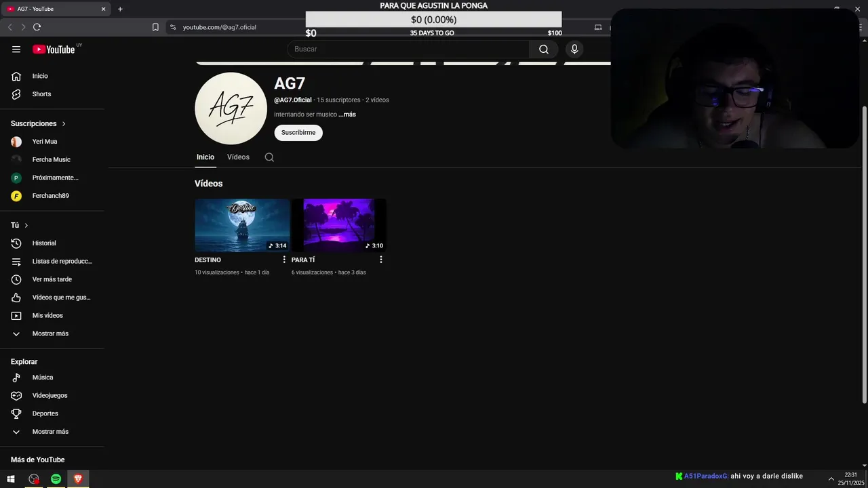The width and height of the screenshot is (868, 488).
Task: Open Spotify from the taskbar
Action: pos(56,479)
